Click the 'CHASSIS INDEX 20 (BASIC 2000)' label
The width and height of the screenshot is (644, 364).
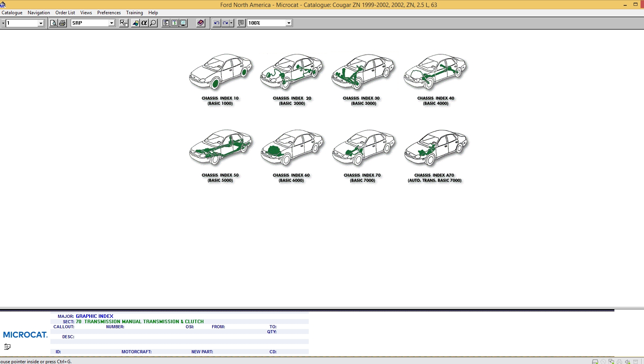coord(292,101)
